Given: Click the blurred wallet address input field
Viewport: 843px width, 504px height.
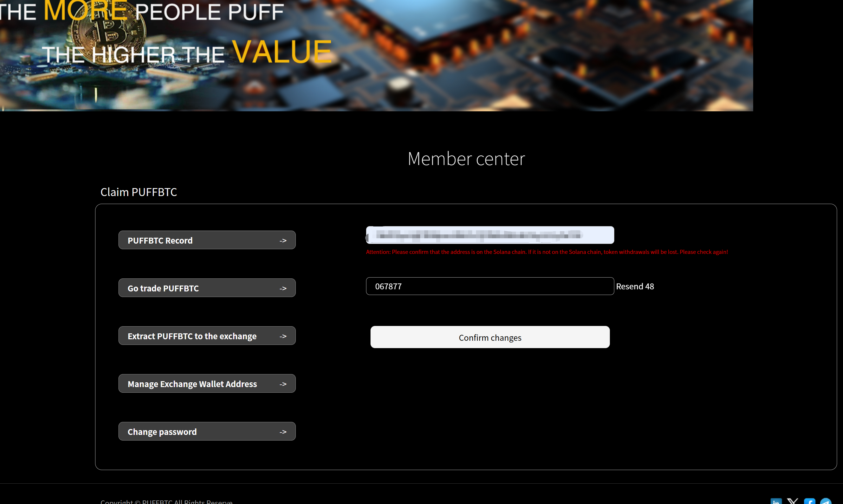Looking at the screenshot, I should (489, 235).
